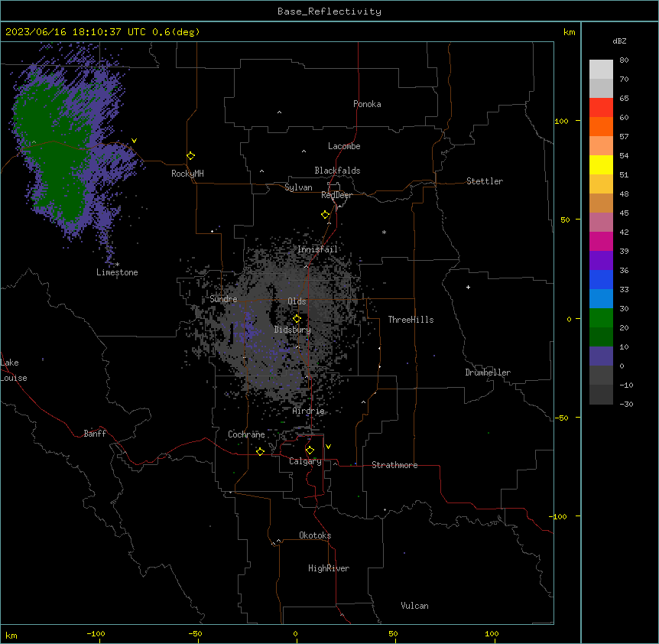659x644 pixels.
Task: Select the Sundre label
Action: pyautogui.click(x=223, y=299)
